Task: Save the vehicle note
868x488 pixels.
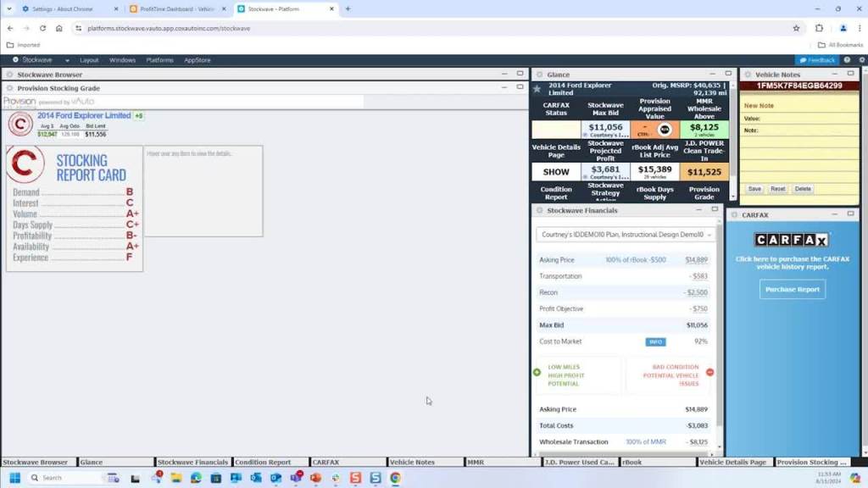Action: click(754, 189)
